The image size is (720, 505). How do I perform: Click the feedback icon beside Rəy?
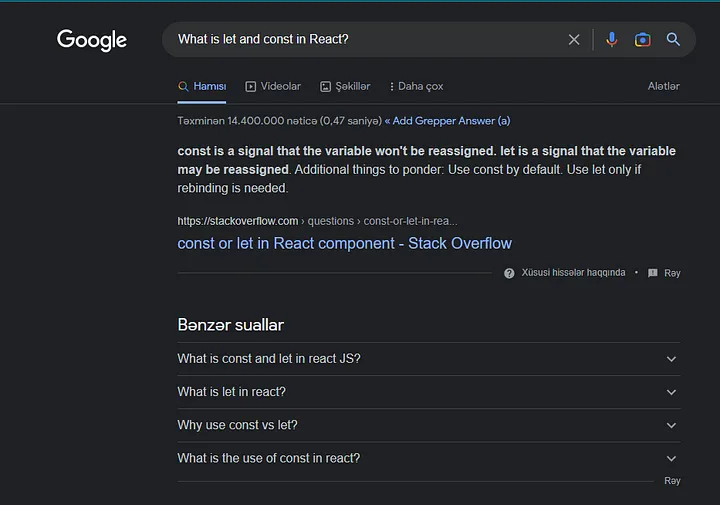click(652, 273)
